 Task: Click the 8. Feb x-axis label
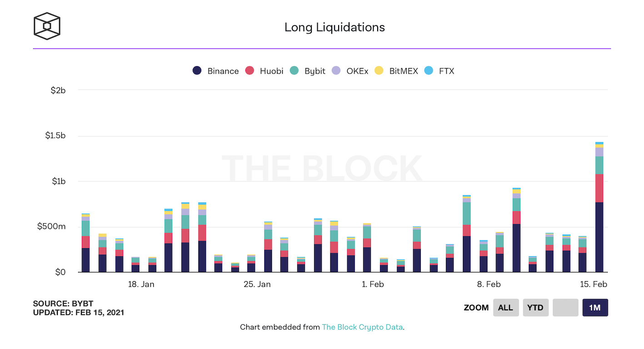coord(489,284)
